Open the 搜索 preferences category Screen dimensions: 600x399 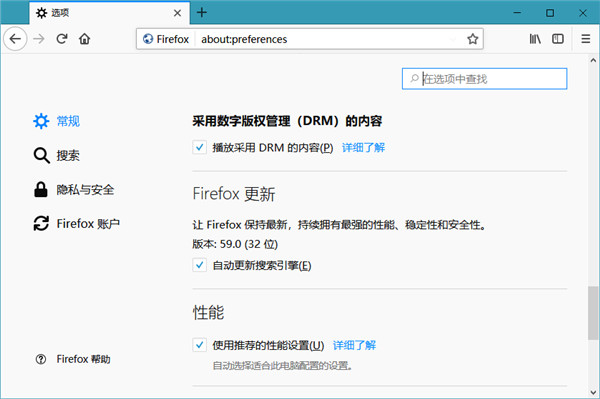coord(57,155)
